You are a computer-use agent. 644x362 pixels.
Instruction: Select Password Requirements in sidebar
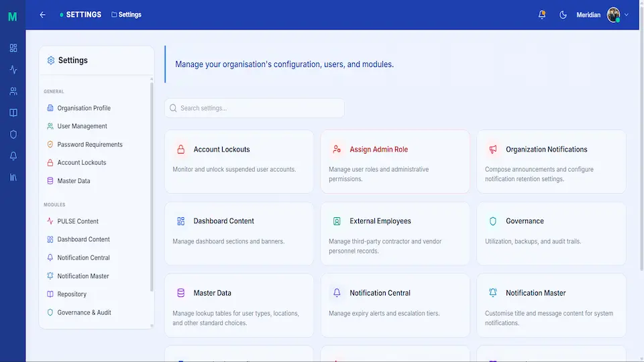click(x=96, y=145)
